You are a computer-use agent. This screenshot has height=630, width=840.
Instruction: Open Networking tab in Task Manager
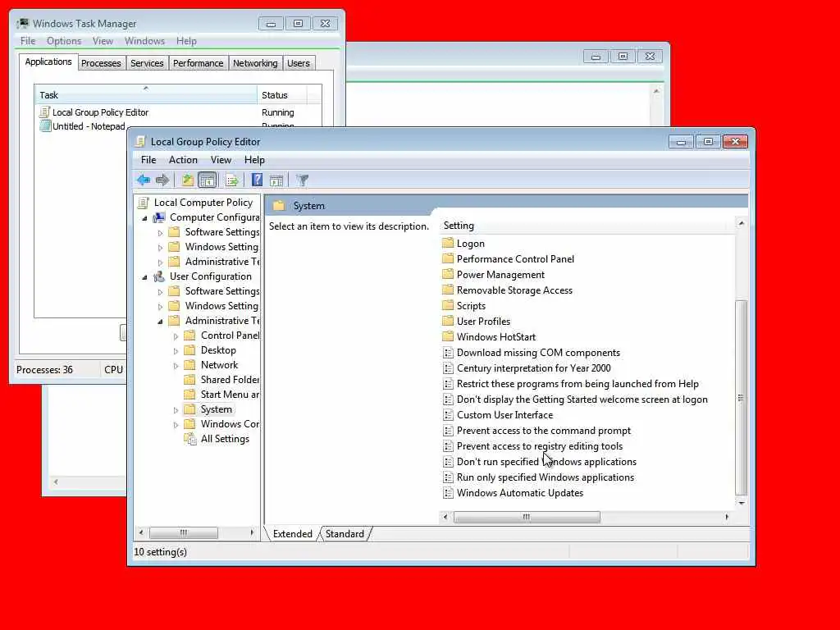click(x=255, y=63)
